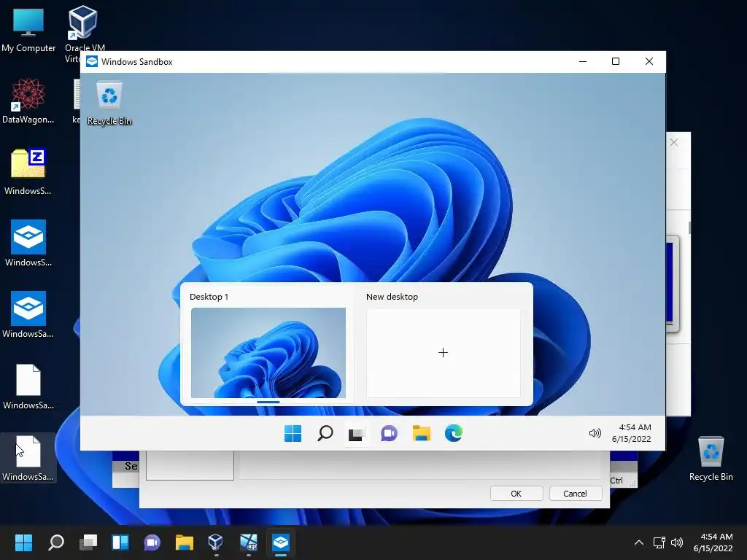
Task: Open host taskbar Task View
Action: [88, 542]
